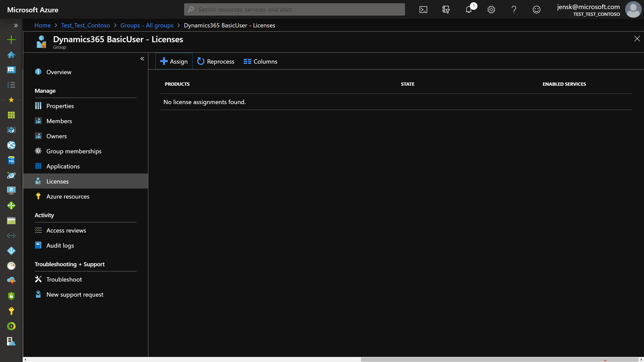Open Azure Active Directory diamond icon
This screenshot has width=644, height=362.
(11, 251)
